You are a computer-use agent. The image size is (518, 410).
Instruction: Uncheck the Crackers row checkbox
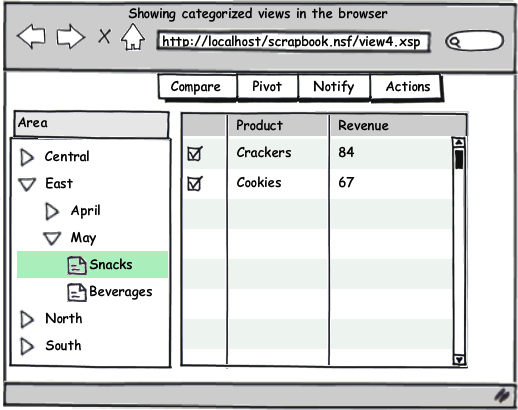195,154
